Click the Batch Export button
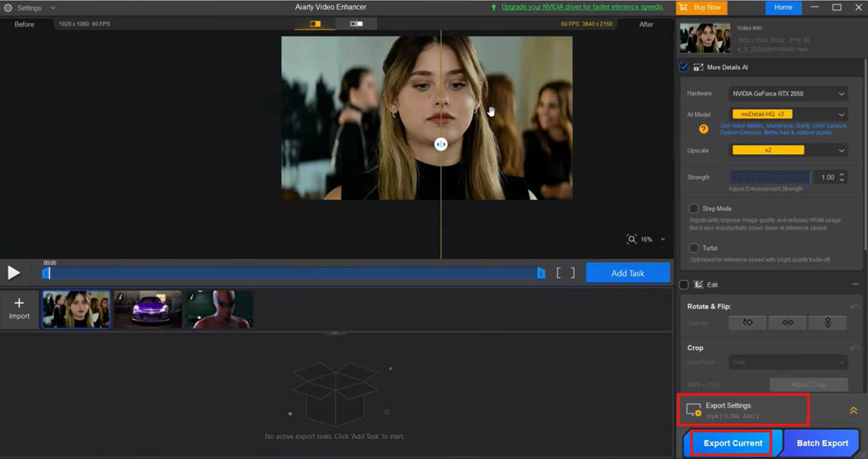 [x=822, y=443]
